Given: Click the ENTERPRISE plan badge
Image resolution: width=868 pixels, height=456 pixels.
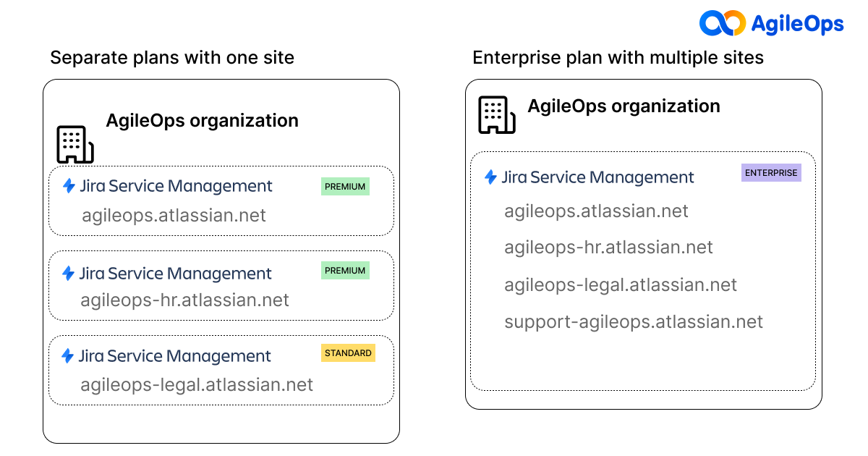Looking at the screenshot, I should tap(771, 173).
